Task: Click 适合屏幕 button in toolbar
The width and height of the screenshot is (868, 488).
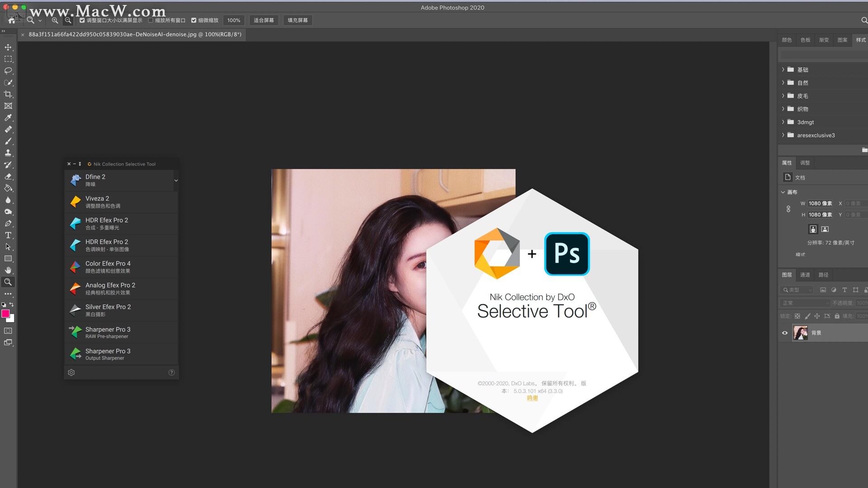Action: [x=265, y=20]
